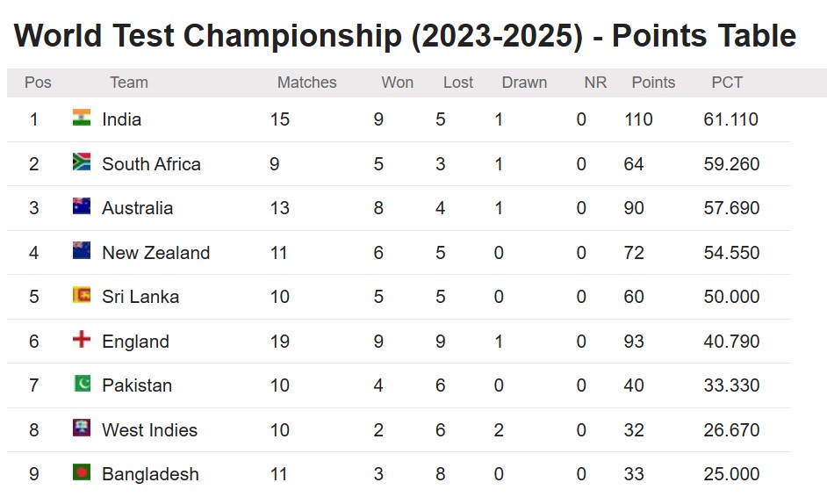Select the Points column header
This screenshot has width=827, height=504.
pyautogui.click(x=653, y=83)
